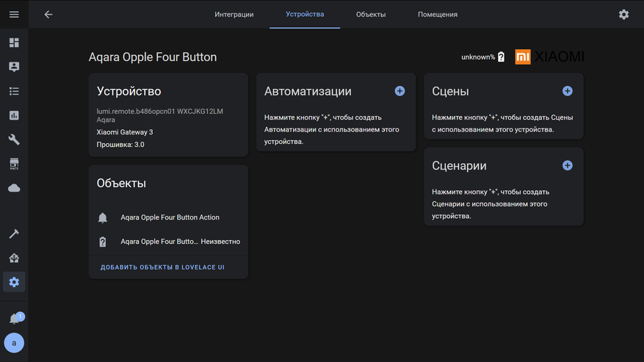Screen dimensions: 644x362
Task: Click battery icon next to unknown%
Action: pos(501,57)
